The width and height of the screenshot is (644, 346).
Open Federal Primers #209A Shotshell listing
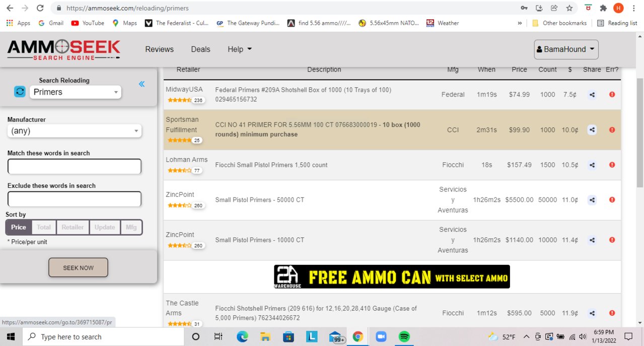[303, 95]
